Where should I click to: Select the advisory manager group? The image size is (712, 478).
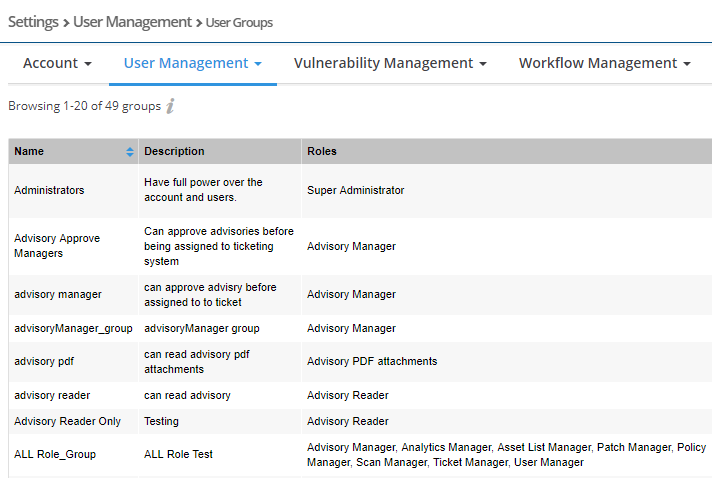click(58, 294)
